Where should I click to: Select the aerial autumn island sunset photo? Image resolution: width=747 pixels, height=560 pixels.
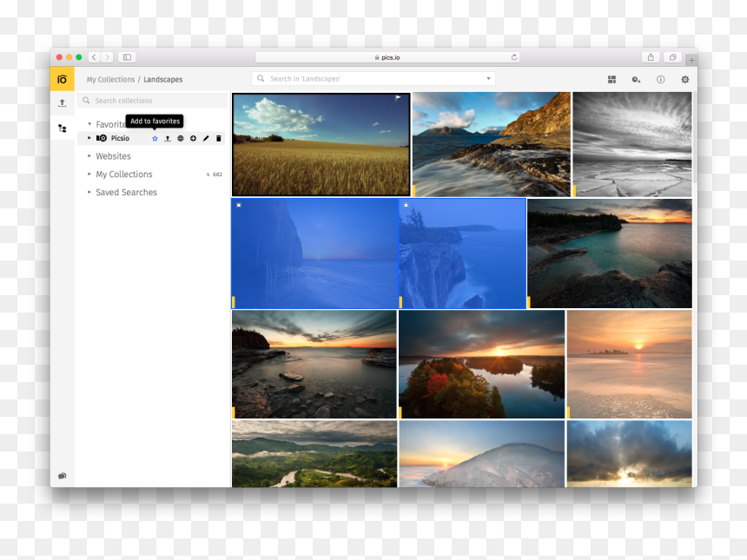pos(482,365)
